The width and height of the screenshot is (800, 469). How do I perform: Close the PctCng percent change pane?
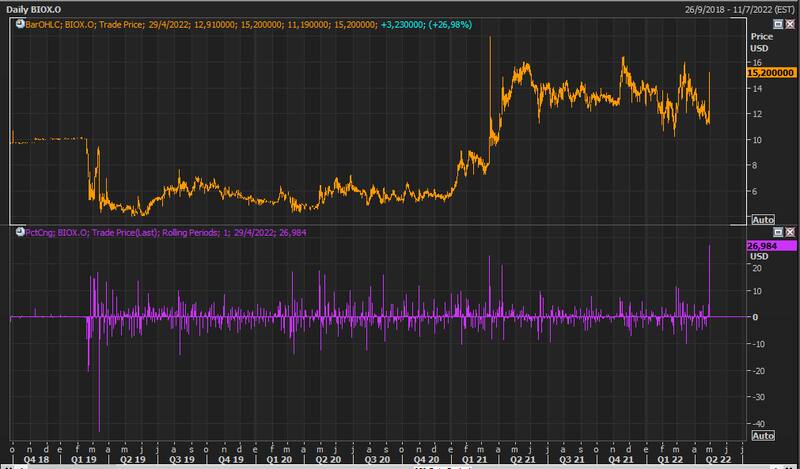pos(790,232)
